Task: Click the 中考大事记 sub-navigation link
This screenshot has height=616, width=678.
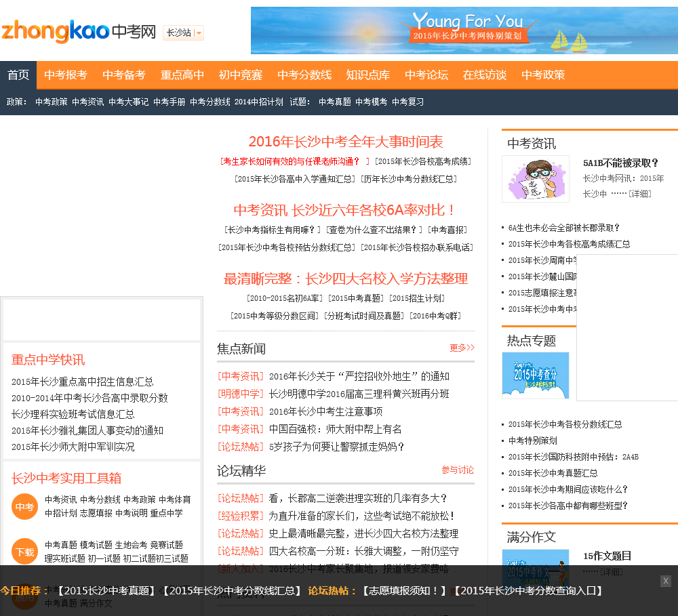Action: click(128, 102)
